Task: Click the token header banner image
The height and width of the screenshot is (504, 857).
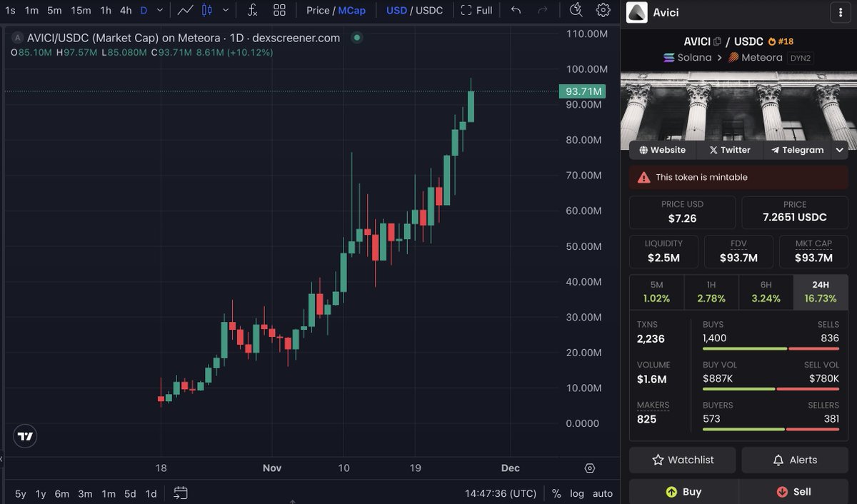Action: [x=738, y=110]
